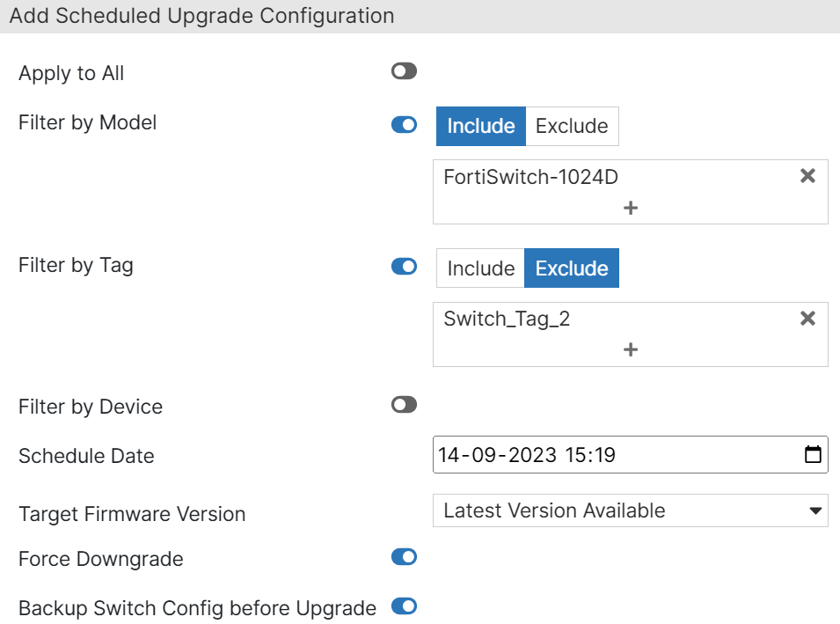Select the FortiSwitch-1024D entry in the model list
The height and width of the screenshot is (624, 840).
(530, 176)
